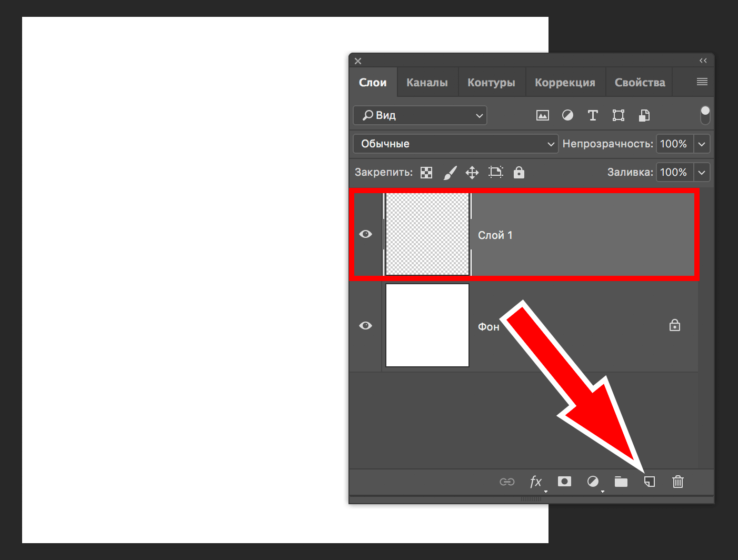Viewport: 738px width, 560px height.
Task: Delete layer using the trash icon
Action: tap(678, 482)
